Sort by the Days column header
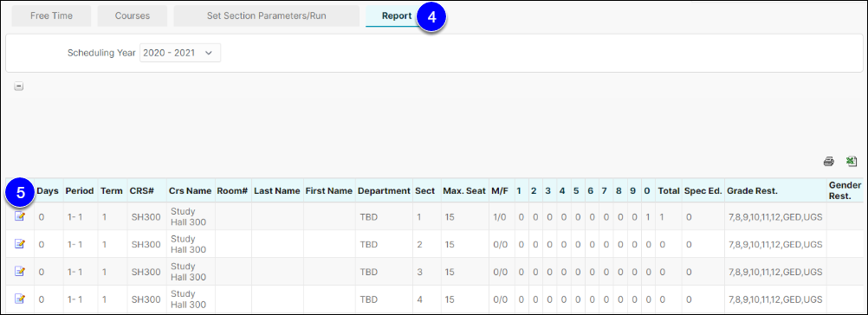The image size is (868, 315). (x=48, y=190)
